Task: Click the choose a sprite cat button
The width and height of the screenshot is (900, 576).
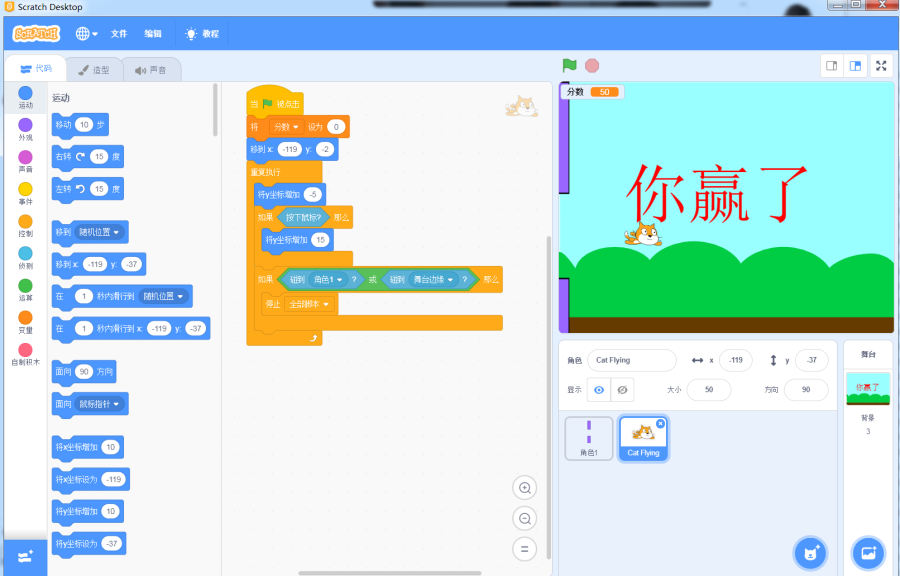Action: (x=809, y=552)
